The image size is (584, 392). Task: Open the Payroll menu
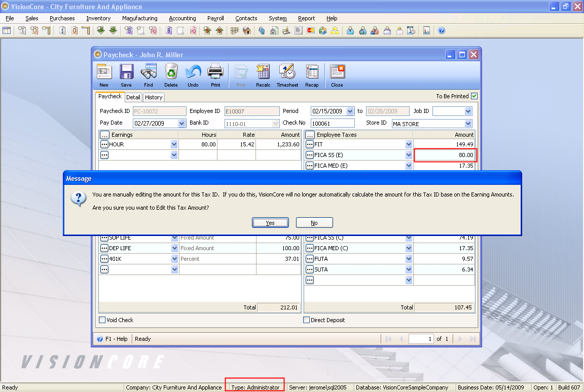click(215, 18)
